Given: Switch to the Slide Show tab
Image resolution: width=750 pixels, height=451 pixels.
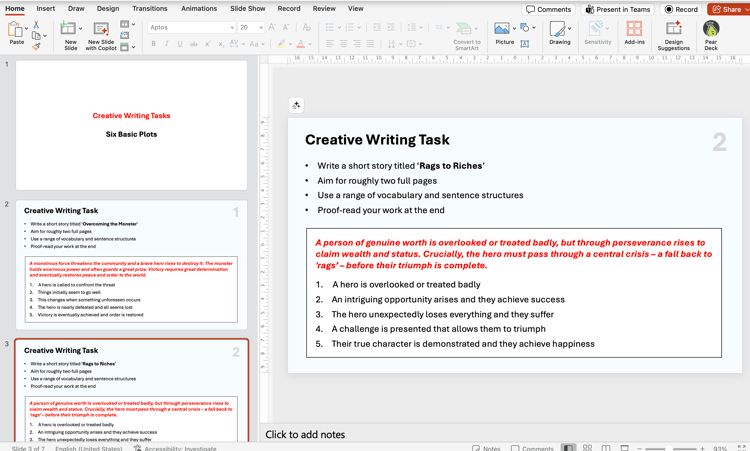Looking at the screenshot, I should [x=247, y=8].
